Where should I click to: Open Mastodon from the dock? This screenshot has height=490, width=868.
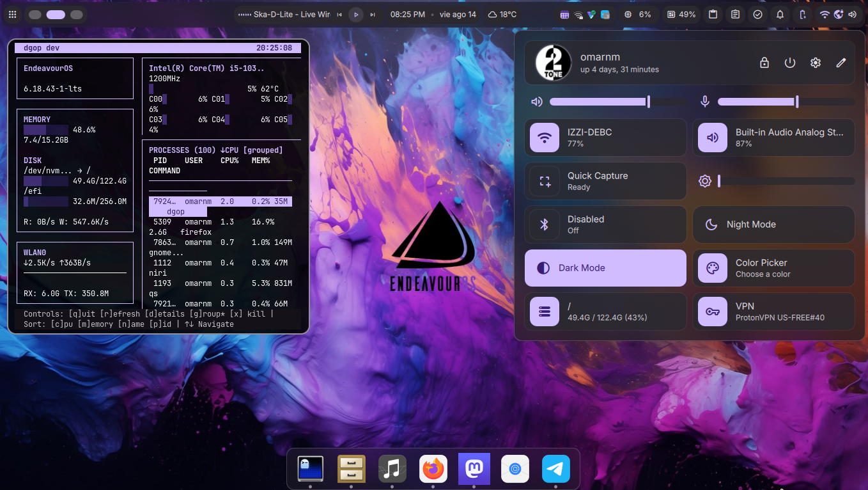[x=474, y=469]
